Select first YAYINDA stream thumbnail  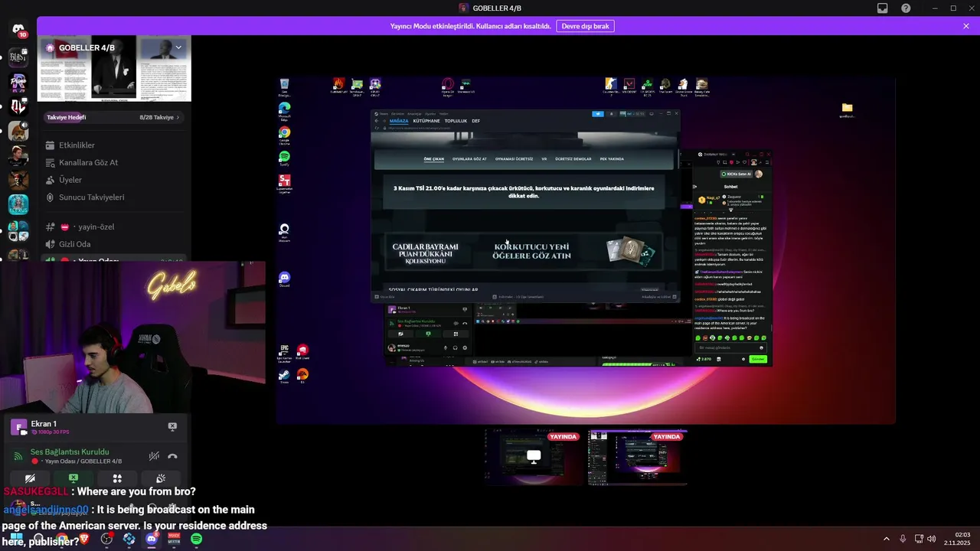(x=534, y=458)
